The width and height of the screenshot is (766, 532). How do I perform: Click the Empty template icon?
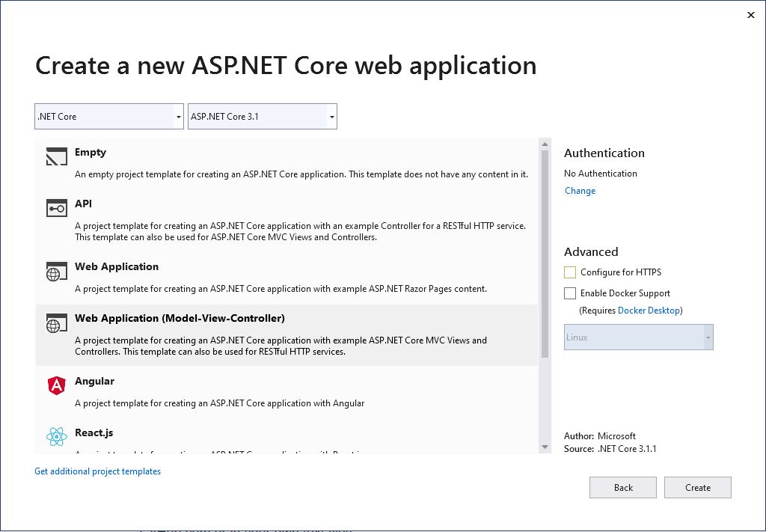[x=57, y=156]
